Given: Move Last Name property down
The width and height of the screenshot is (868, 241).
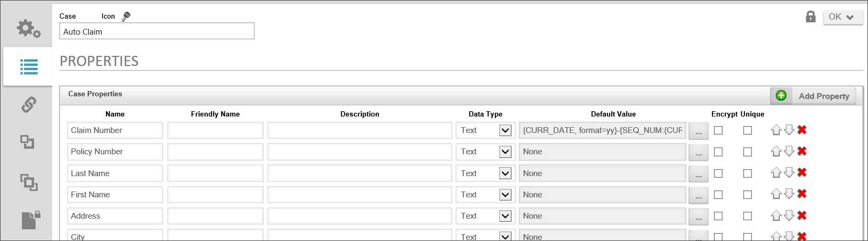Looking at the screenshot, I should [789, 173].
